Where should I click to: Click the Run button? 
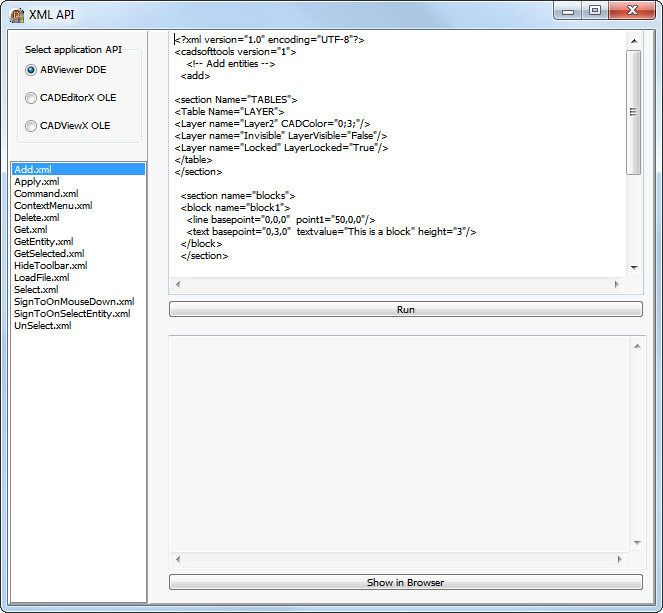pos(405,309)
